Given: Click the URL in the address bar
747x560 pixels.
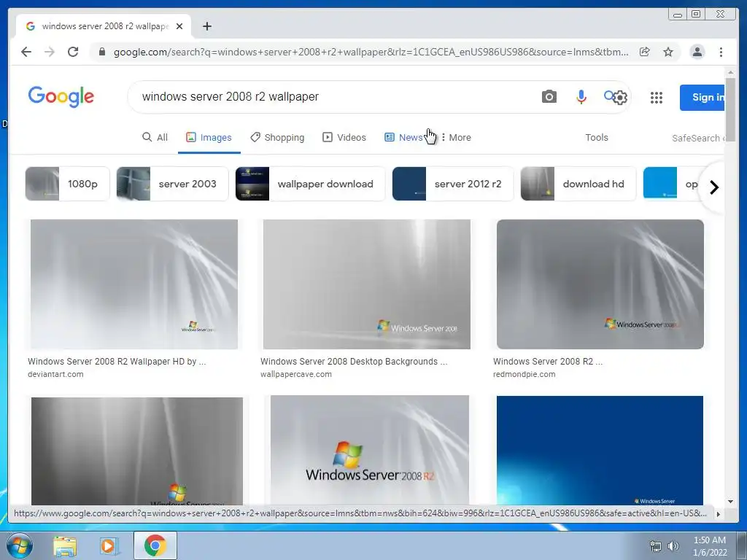Looking at the screenshot, I should click(x=371, y=52).
